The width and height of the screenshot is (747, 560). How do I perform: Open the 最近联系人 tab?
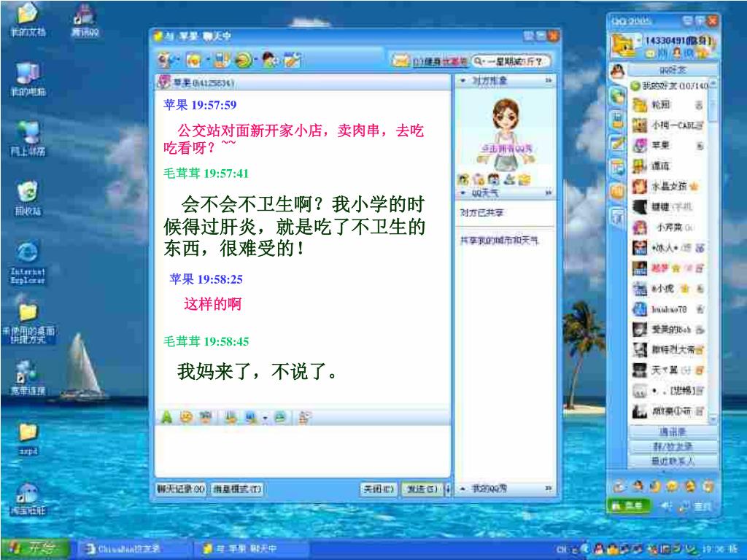coord(673,462)
